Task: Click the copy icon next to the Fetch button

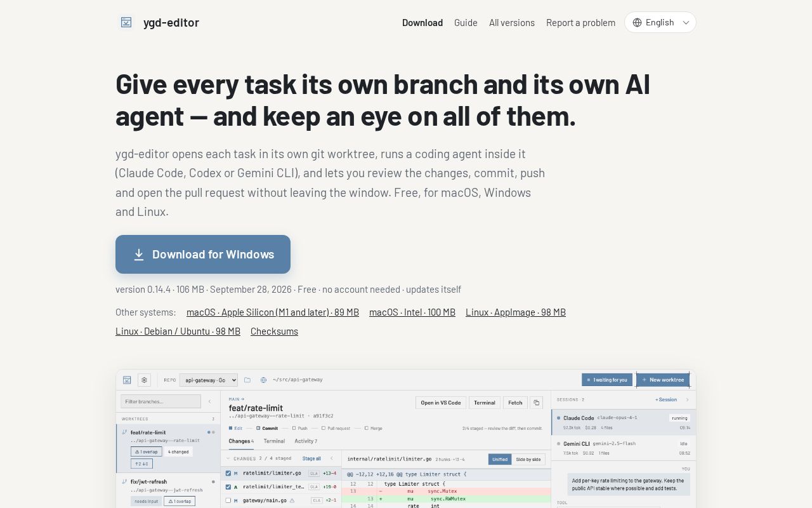Action: click(536, 403)
